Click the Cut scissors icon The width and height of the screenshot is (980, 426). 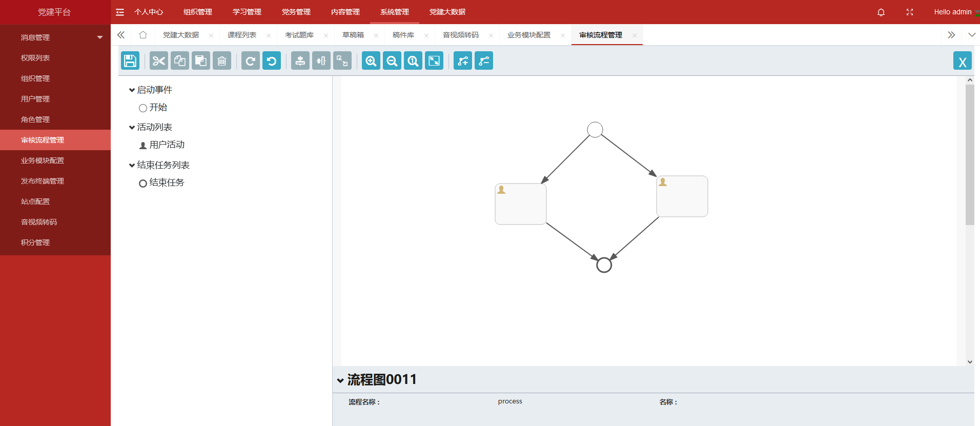(159, 61)
